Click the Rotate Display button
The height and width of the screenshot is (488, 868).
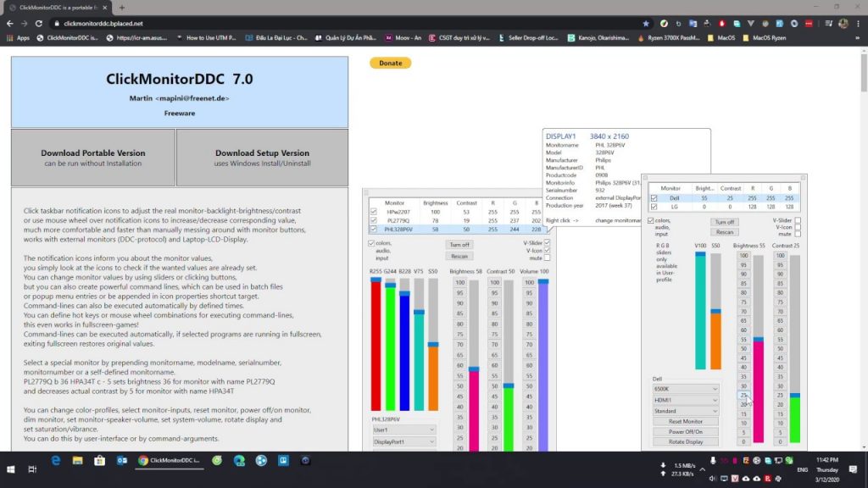click(x=685, y=441)
